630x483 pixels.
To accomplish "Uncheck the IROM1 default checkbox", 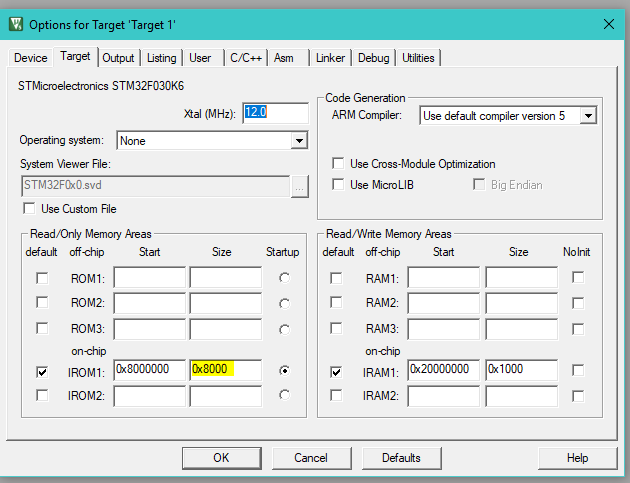I will (x=42, y=372).
